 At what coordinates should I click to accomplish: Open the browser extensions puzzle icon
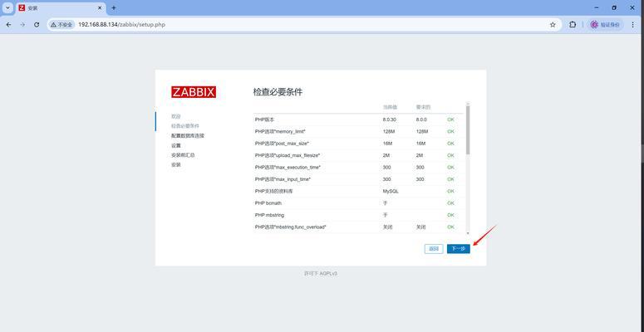(573, 25)
